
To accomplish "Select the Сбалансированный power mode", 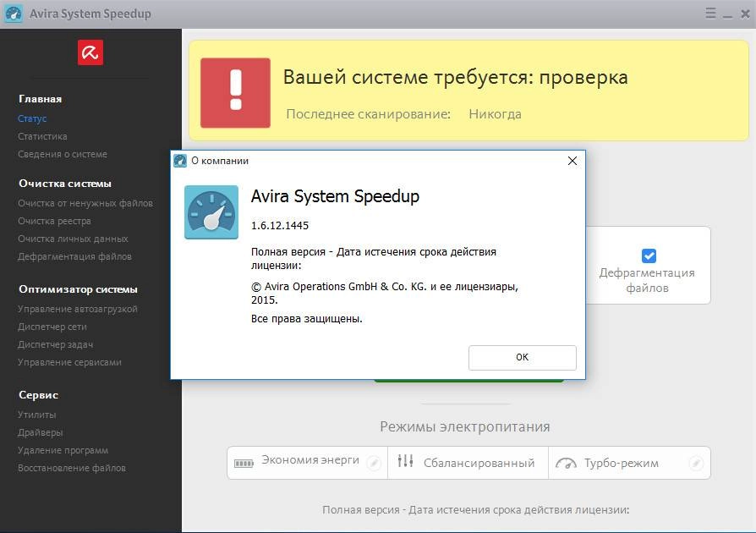I will click(468, 463).
